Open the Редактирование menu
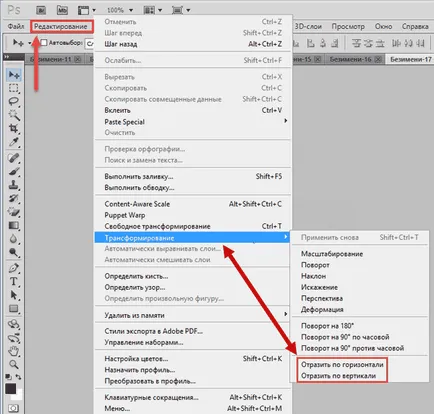Image resolution: width=434 pixels, height=414 pixels. tap(61, 26)
